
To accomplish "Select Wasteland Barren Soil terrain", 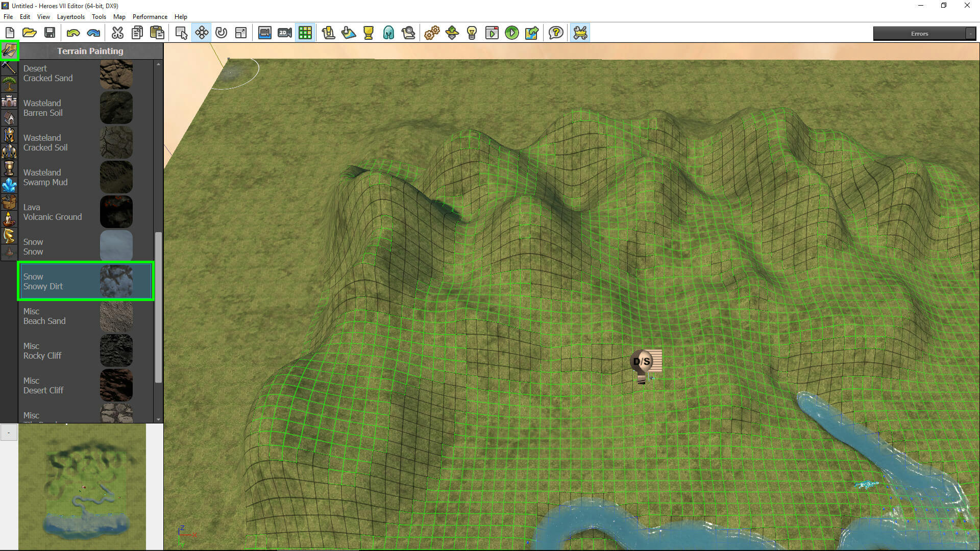I will [x=86, y=108].
